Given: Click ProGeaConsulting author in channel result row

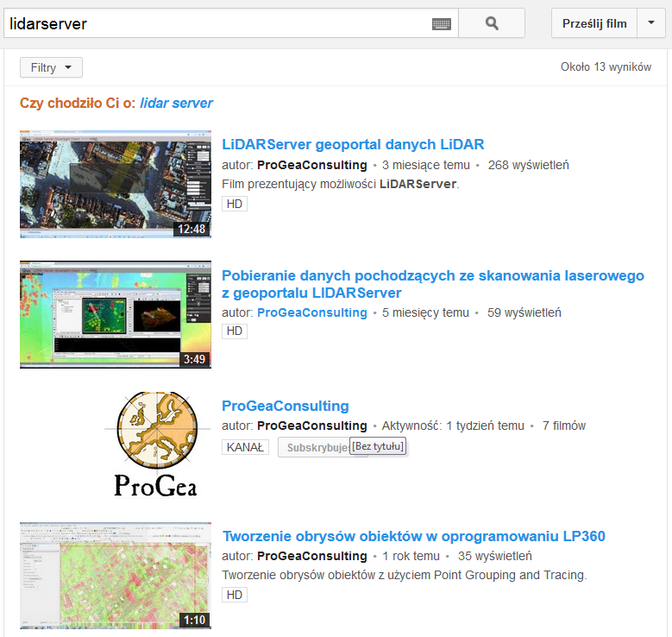Looking at the screenshot, I should coord(312,426).
